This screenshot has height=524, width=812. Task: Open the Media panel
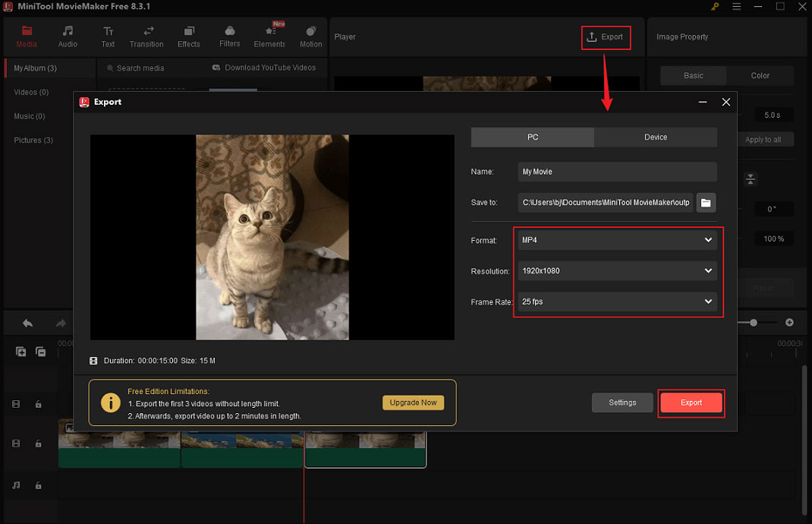coord(27,36)
